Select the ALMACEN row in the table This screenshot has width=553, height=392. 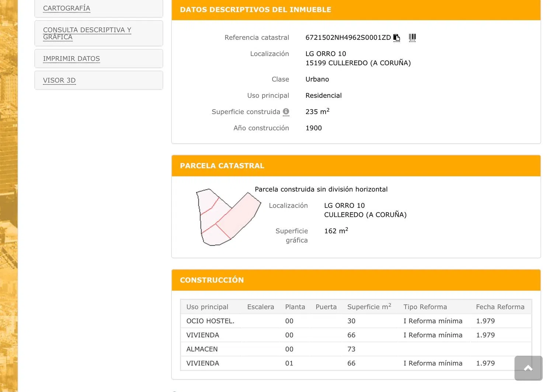point(202,349)
